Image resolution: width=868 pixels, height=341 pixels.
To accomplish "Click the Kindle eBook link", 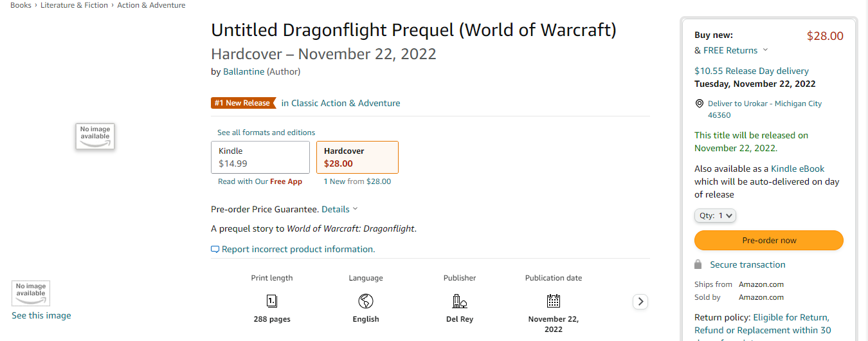I will (x=797, y=169).
